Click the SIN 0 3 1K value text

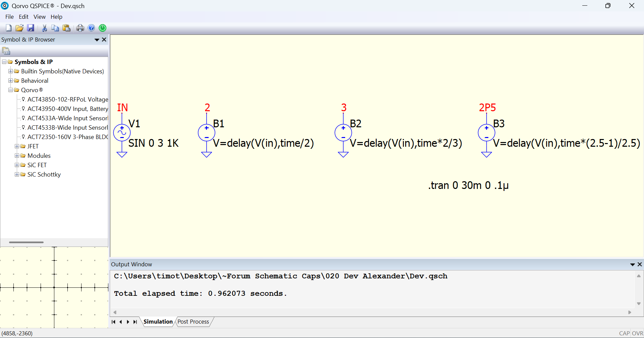(x=154, y=143)
